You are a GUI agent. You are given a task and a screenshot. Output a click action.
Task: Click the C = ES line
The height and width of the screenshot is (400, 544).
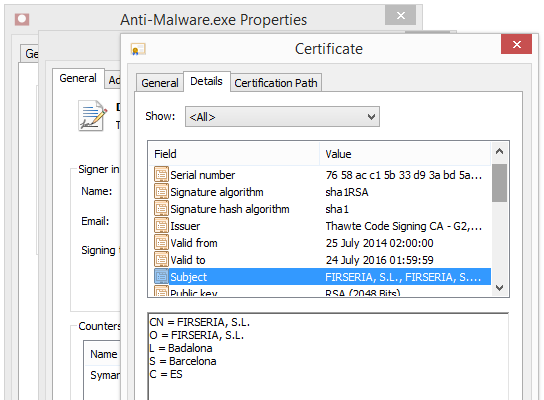[x=166, y=374]
